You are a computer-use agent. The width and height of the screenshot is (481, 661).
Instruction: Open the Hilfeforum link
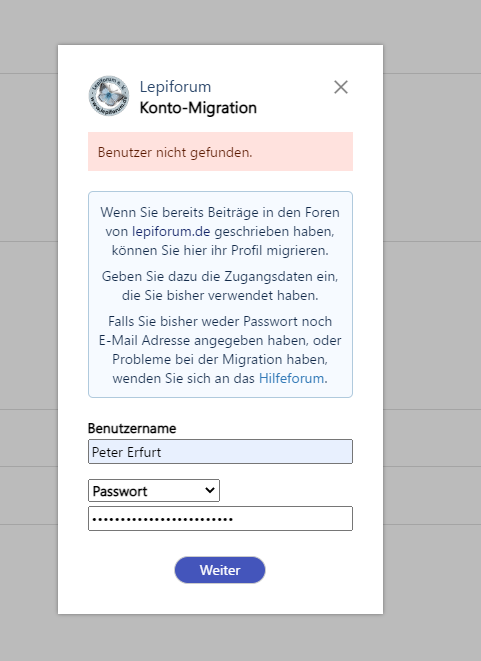pyautogui.click(x=291, y=379)
